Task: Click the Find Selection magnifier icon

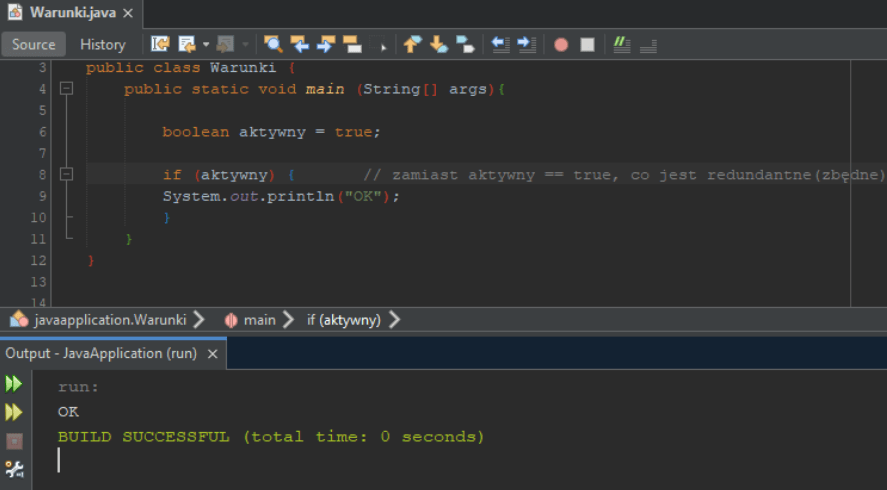Action: (x=273, y=44)
